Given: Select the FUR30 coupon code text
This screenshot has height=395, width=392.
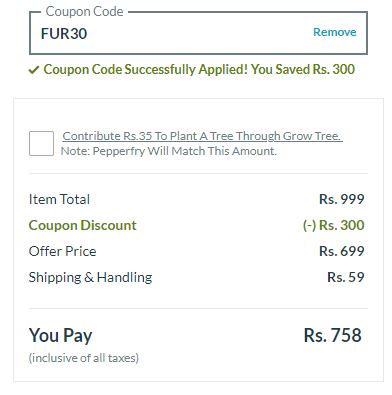Looking at the screenshot, I should [x=64, y=34].
